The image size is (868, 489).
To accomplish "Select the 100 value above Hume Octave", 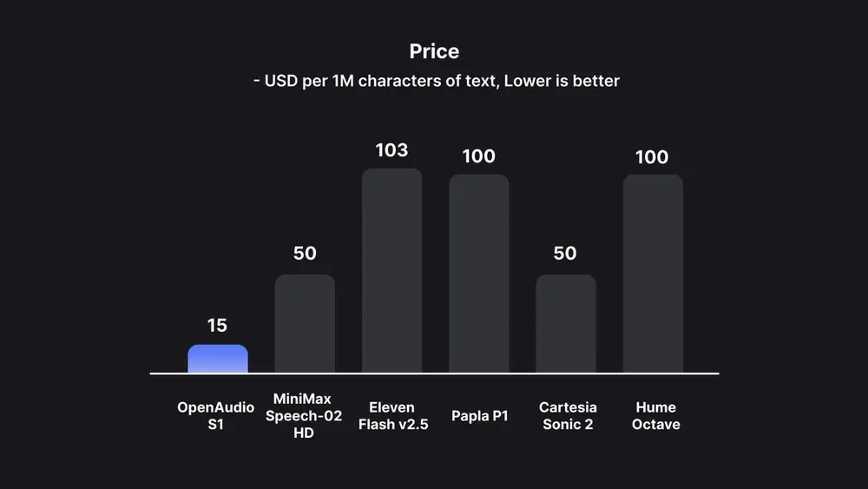I will click(x=652, y=157).
